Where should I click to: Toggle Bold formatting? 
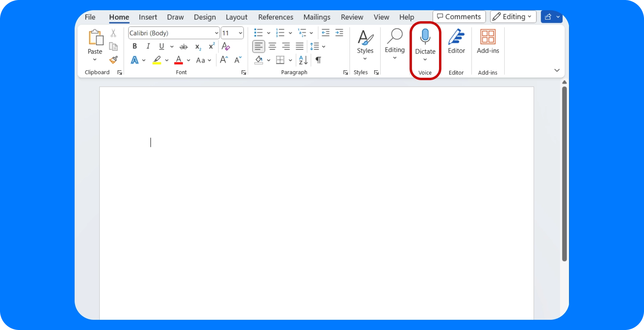(135, 46)
